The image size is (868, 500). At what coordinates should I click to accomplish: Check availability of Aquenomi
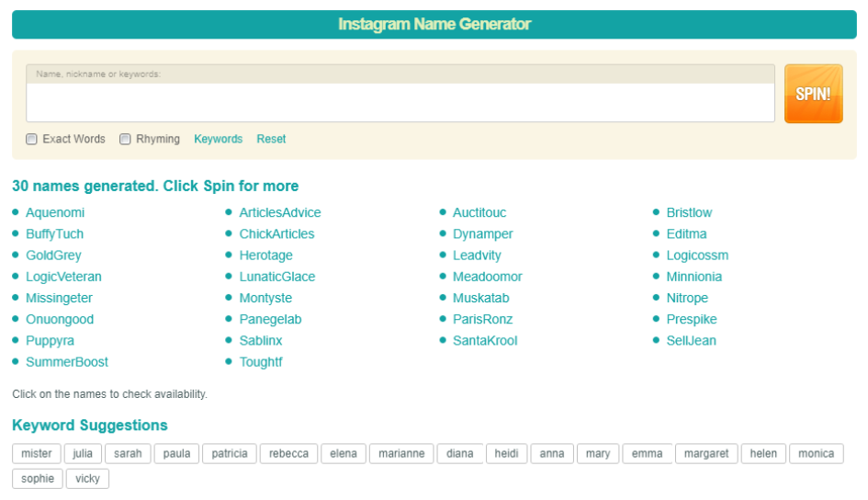pos(55,212)
